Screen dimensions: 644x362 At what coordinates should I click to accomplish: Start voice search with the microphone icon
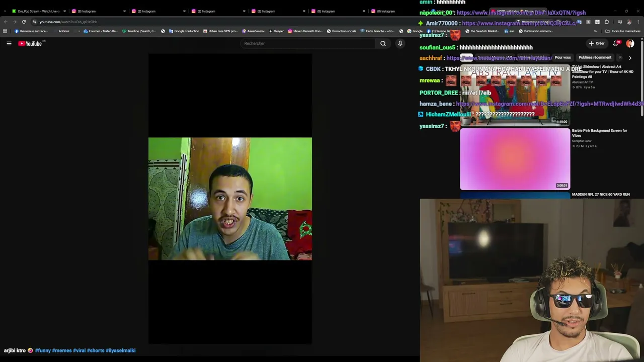click(400, 44)
